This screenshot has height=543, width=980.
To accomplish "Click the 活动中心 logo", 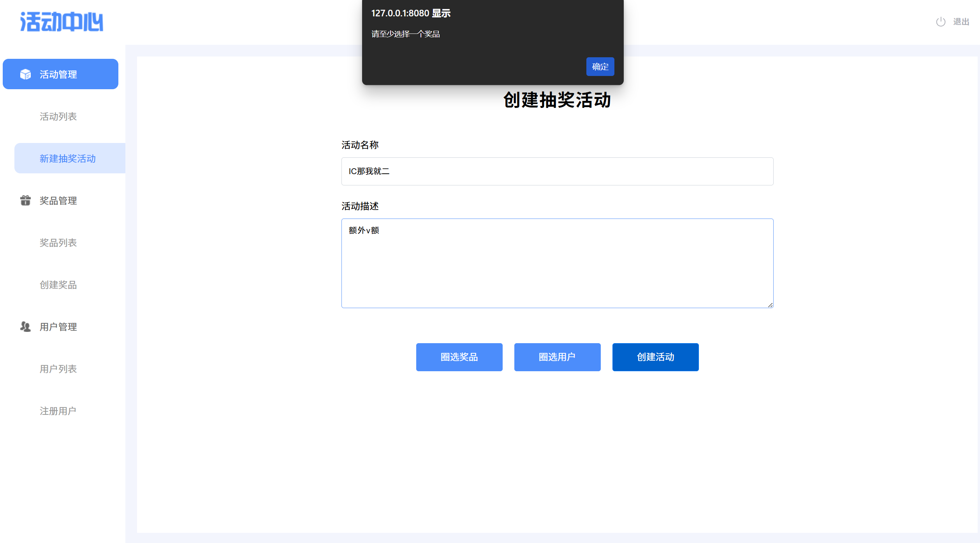I will coord(62,22).
